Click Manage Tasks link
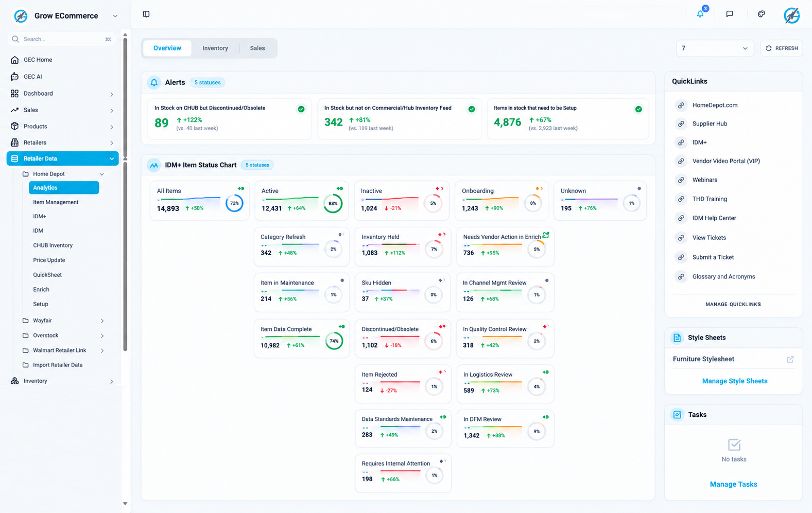Image resolution: width=812 pixels, height=513 pixels. [733, 485]
